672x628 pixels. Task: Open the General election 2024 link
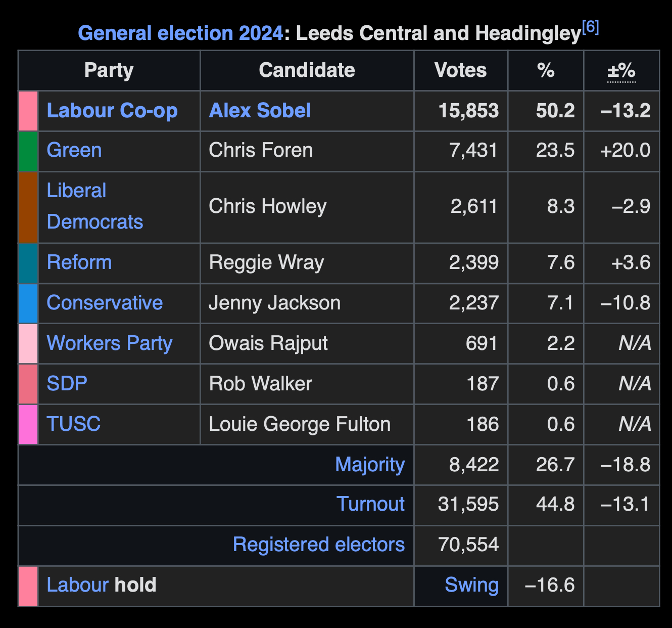(180, 33)
